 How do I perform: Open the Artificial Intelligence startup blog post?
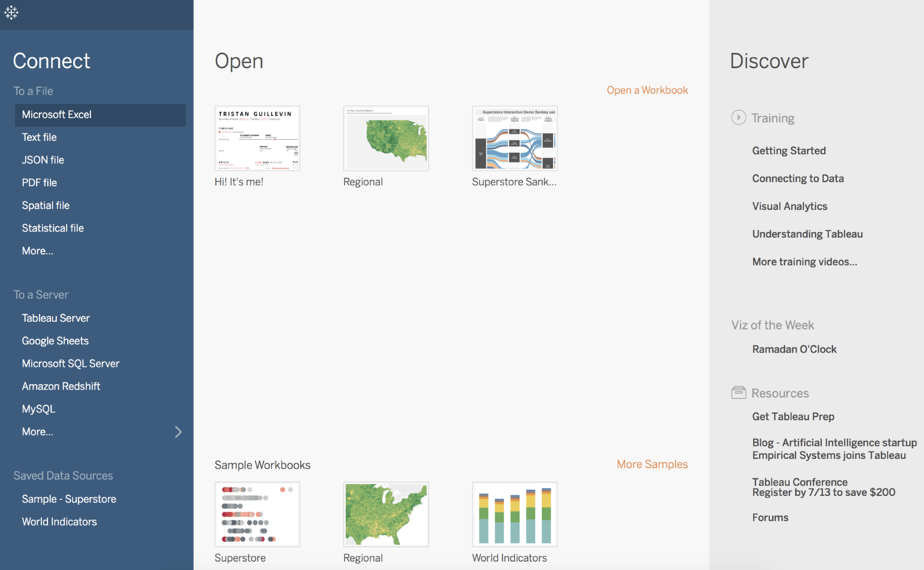pyautogui.click(x=834, y=449)
